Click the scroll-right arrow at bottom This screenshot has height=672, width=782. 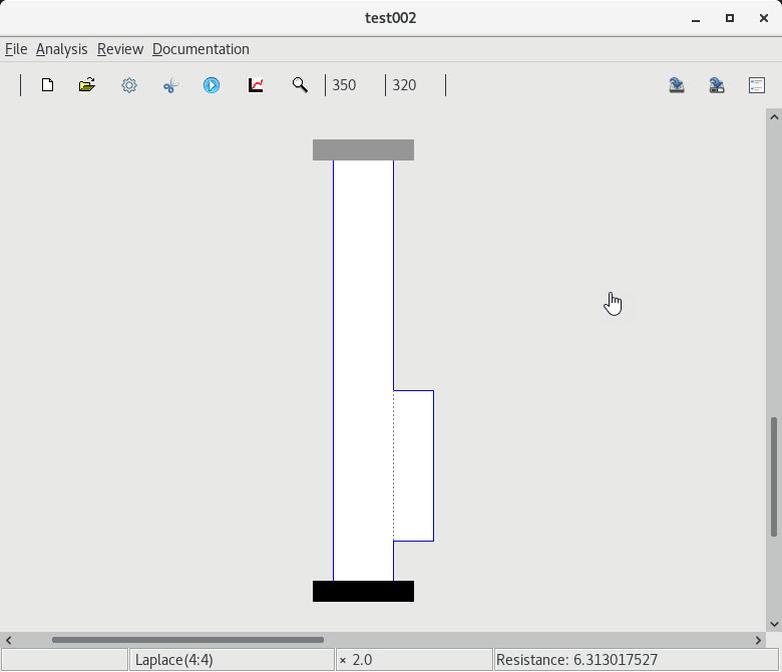click(x=758, y=640)
